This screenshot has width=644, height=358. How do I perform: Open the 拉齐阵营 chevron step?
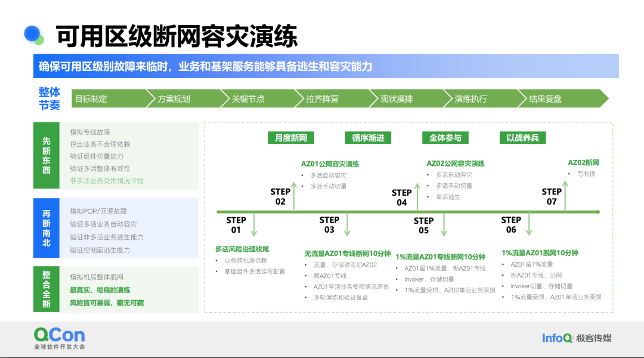[336, 98]
